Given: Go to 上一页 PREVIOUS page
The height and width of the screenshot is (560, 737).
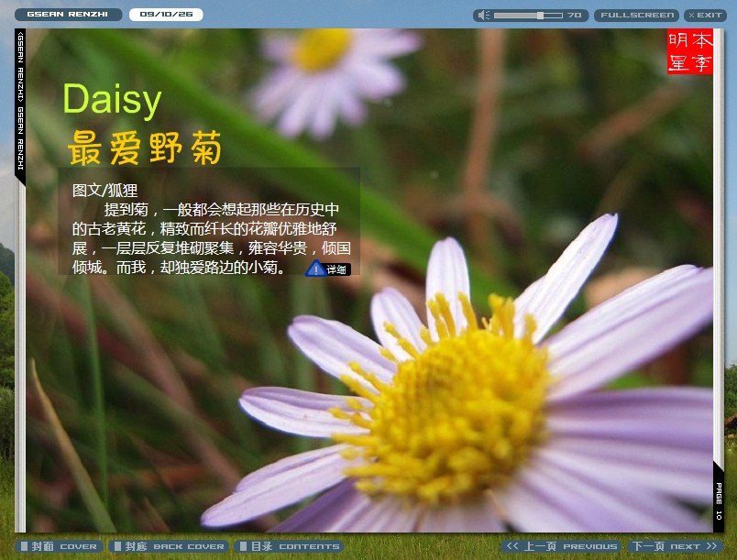Looking at the screenshot, I should coord(561,546).
